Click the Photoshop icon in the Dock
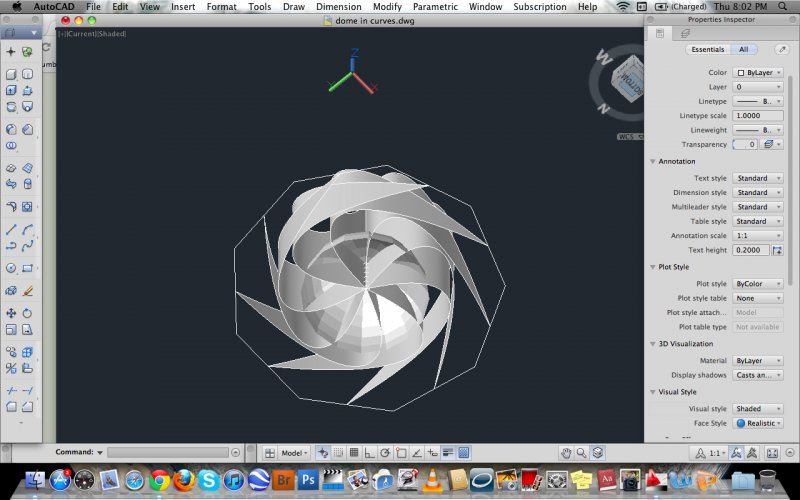This screenshot has width=800, height=500. pos(309,480)
